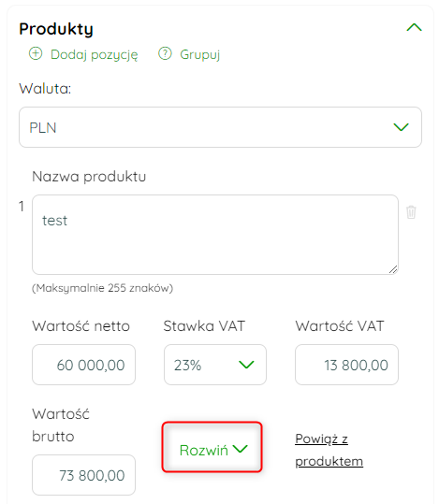Expand more options with Rozwiń
This screenshot has width=439, height=504.
[212, 447]
